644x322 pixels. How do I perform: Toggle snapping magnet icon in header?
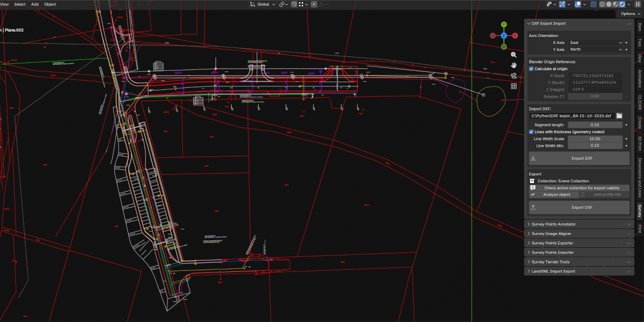294,4
